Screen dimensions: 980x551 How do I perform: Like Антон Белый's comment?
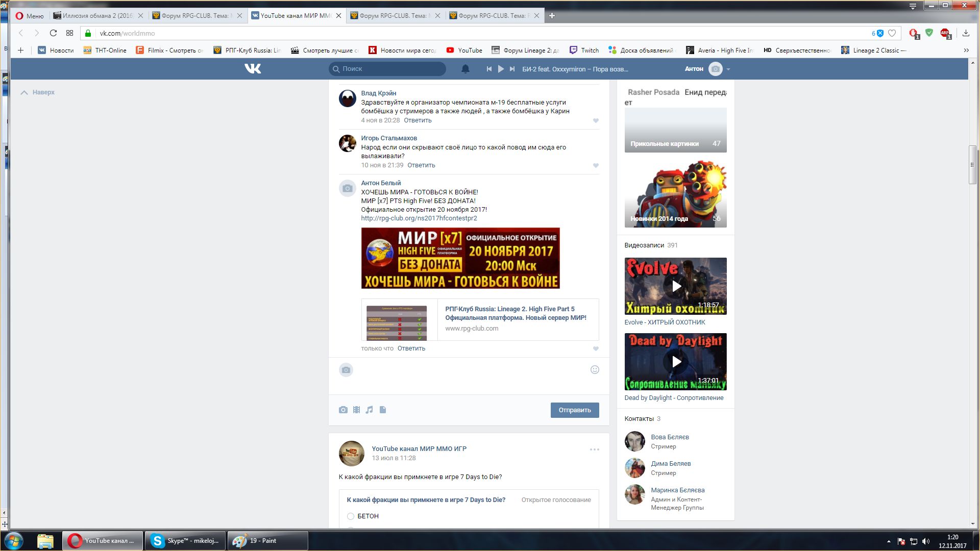point(596,349)
